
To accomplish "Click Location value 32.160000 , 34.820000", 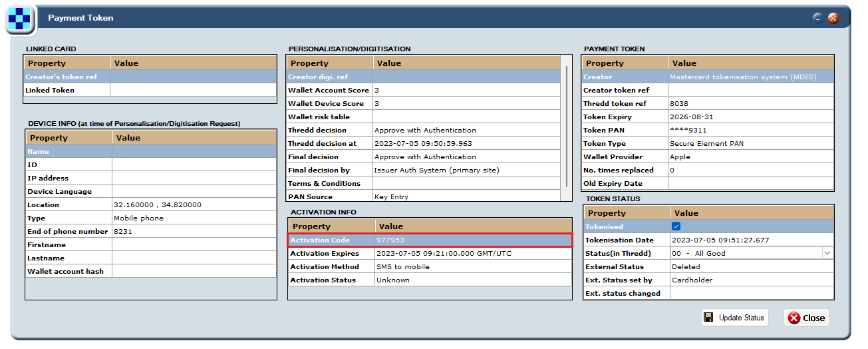I will coord(158,204).
